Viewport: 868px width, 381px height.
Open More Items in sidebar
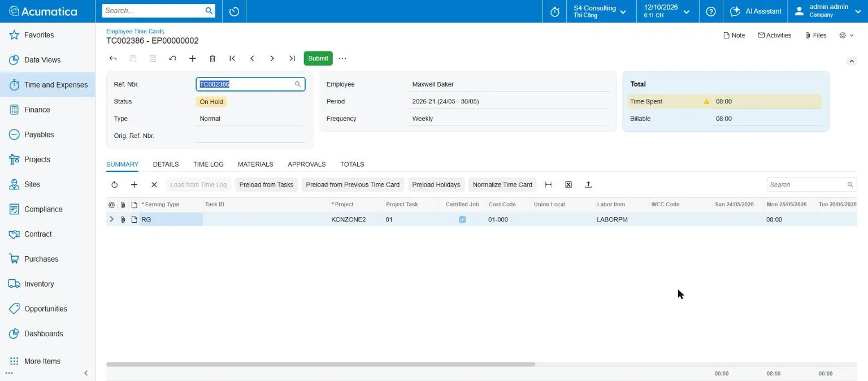point(47,361)
